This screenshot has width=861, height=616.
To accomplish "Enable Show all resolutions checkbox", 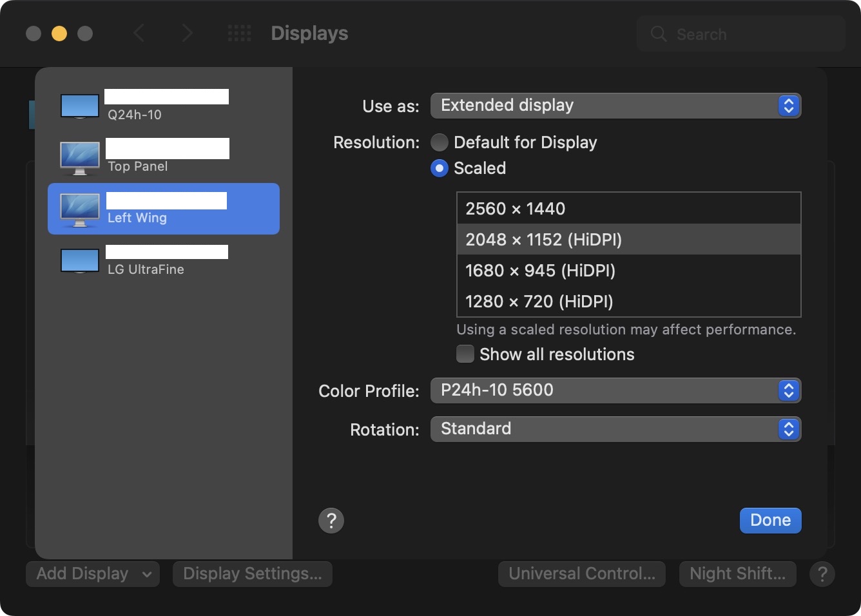I will tap(465, 354).
